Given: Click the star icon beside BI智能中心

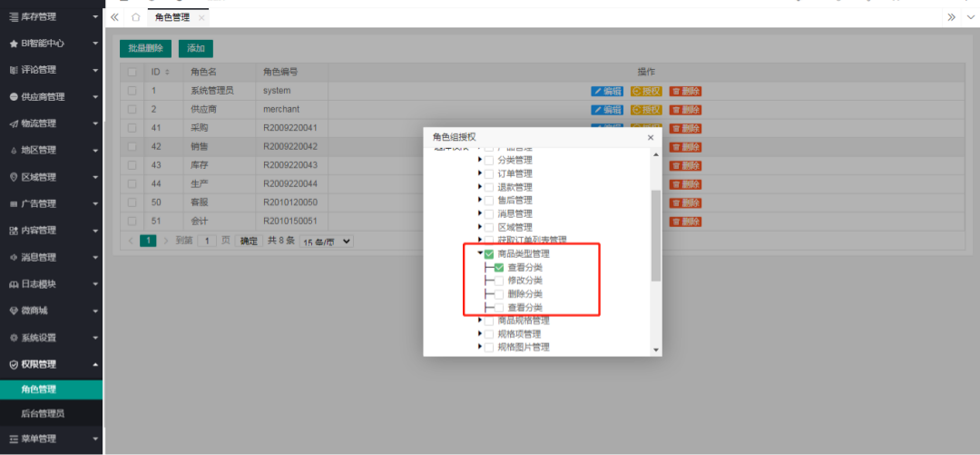Looking at the screenshot, I should click(14, 44).
